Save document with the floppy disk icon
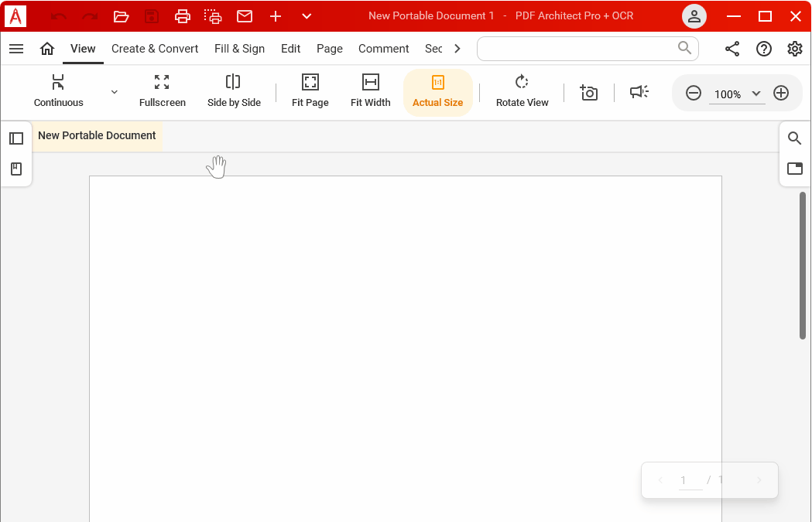812x522 pixels. click(152, 16)
